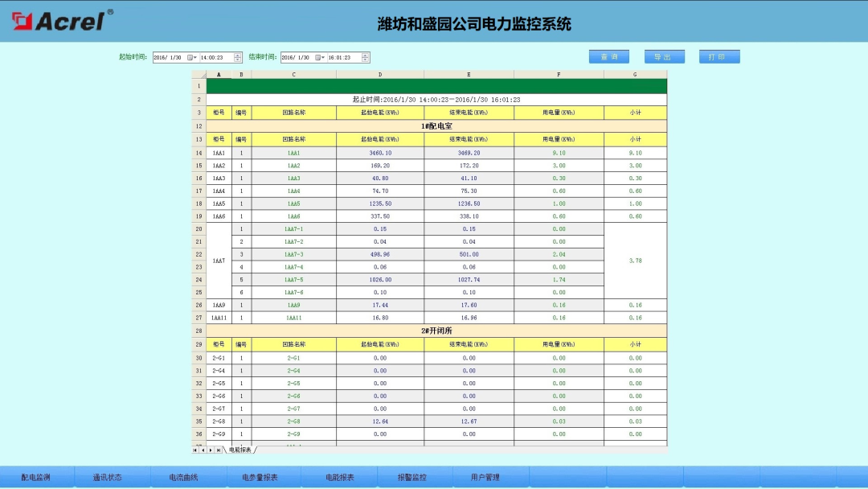Click start energy value 169.20

[379, 166]
